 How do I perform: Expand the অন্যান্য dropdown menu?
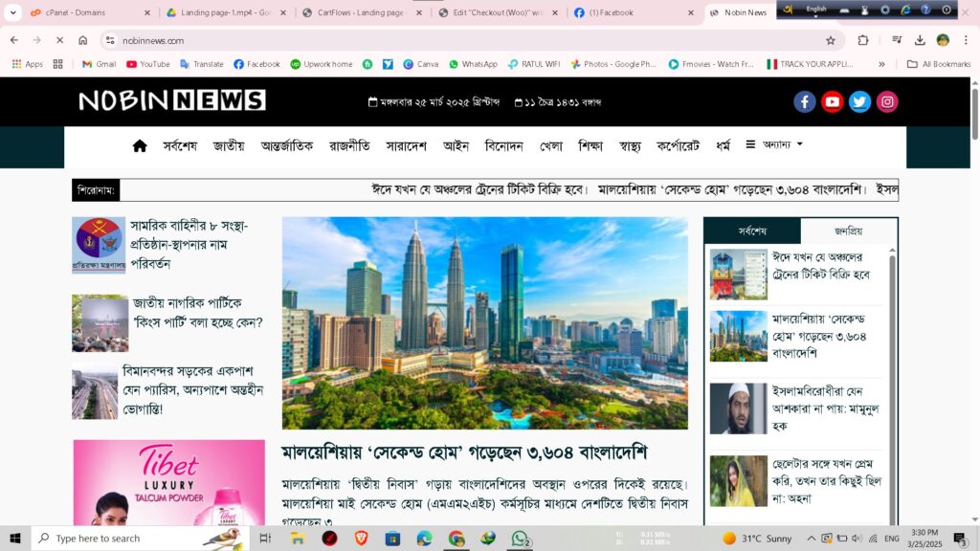tap(774, 145)
